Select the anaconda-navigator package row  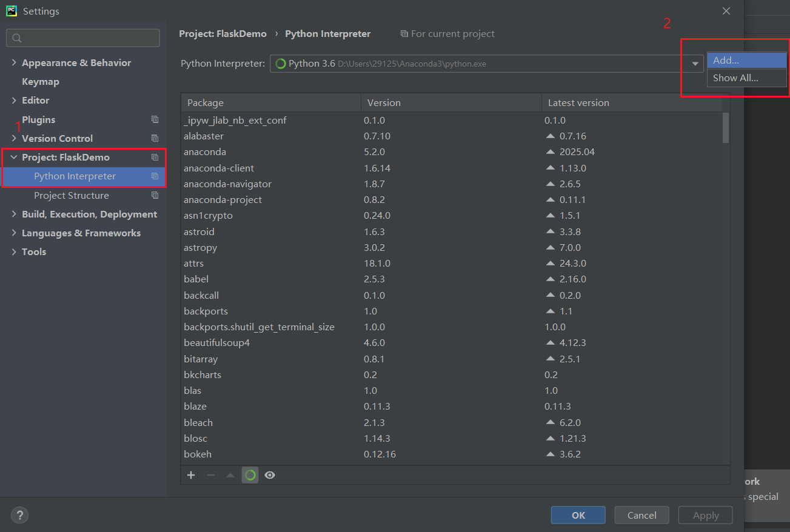tap(452, 184)
